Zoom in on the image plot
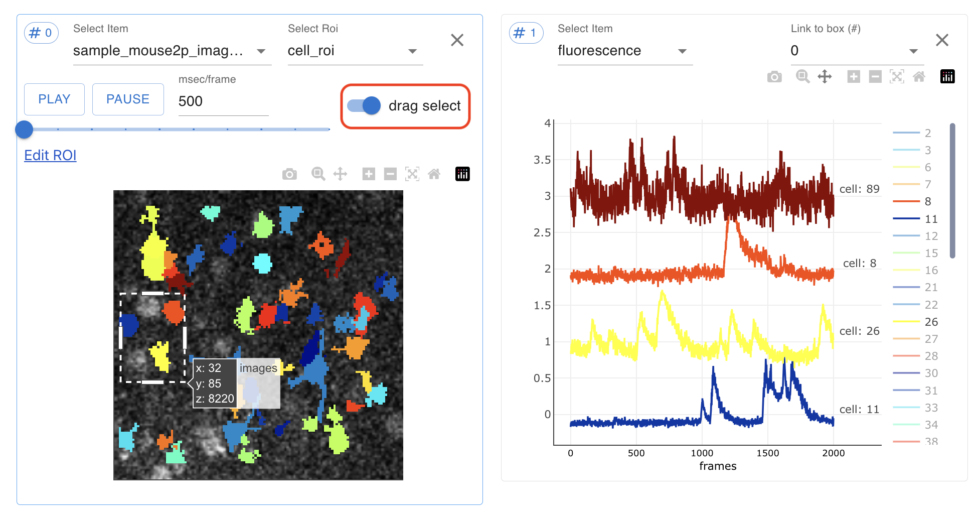980x514 pixels. point(369,174)
